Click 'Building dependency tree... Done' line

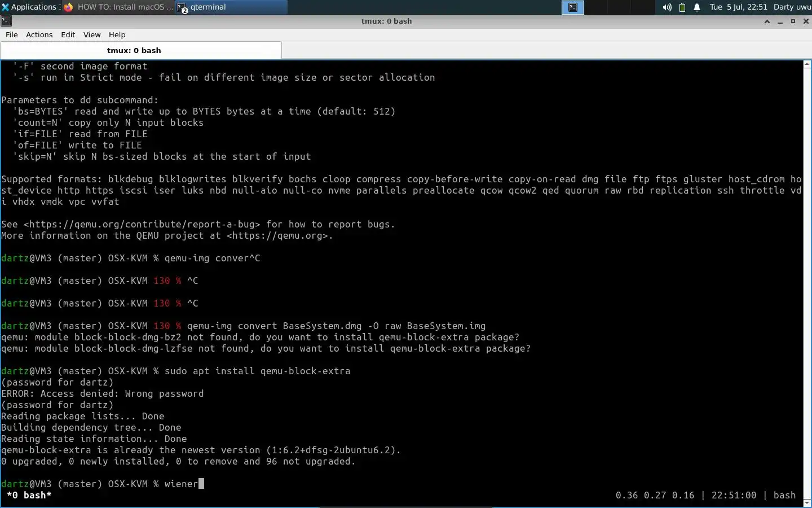point(91,427)
